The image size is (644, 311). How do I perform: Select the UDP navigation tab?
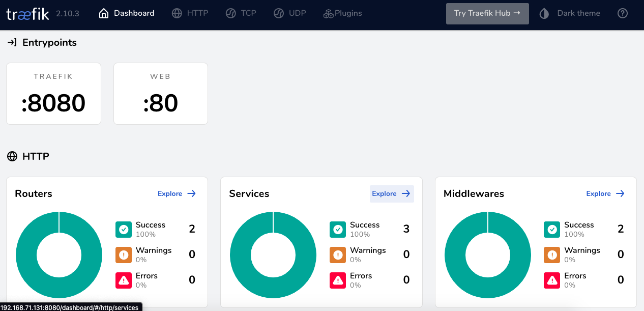click(290, 14)
